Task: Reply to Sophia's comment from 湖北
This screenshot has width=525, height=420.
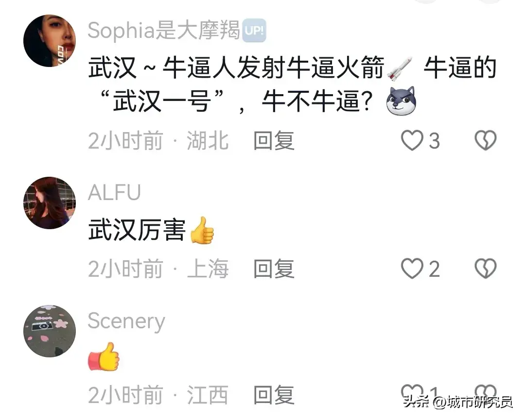Action: (x=274, y=140)
